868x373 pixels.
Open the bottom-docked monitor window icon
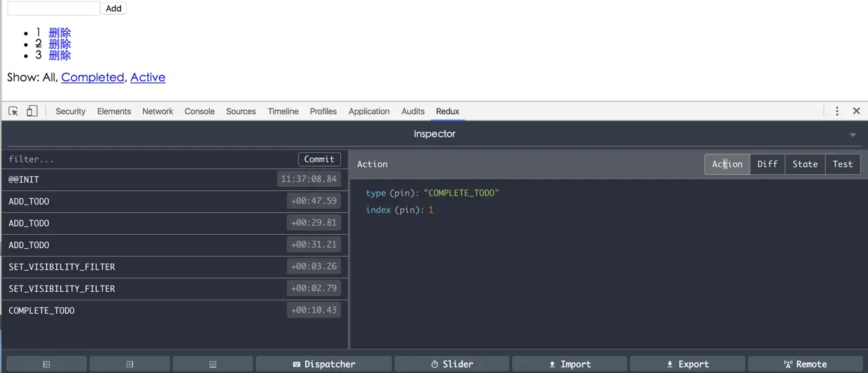pos(213,364)
